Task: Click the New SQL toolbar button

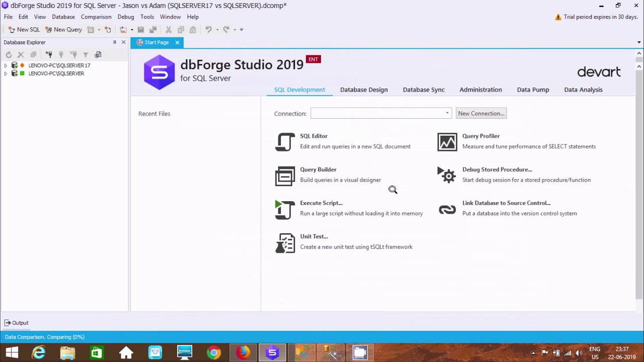Action: 24,30
